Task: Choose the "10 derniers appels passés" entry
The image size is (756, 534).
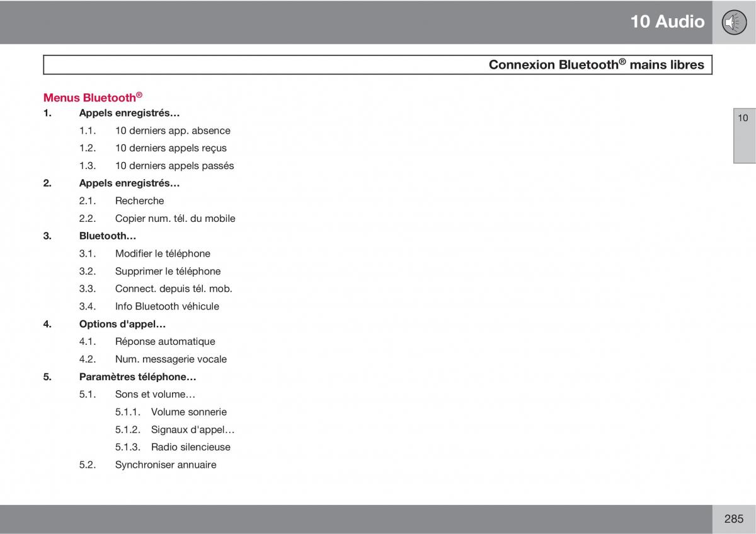Action: tap(175, 166)
